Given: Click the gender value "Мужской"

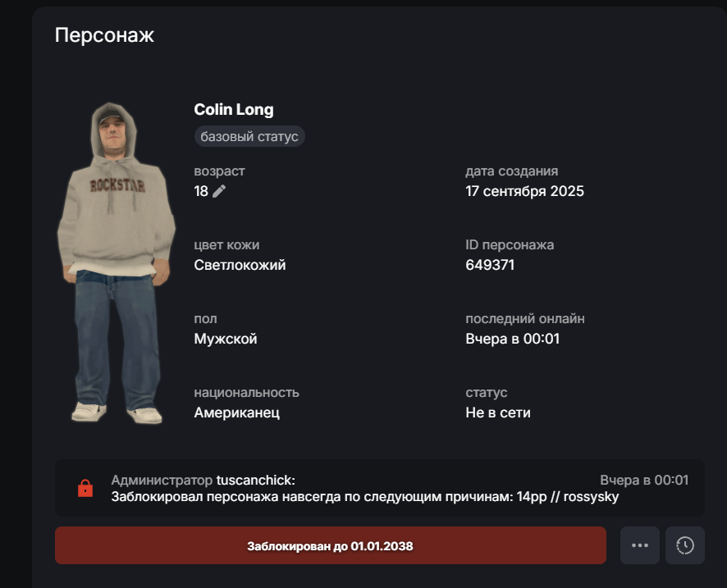Looking at the screenshot, I should tap(226, 339).
